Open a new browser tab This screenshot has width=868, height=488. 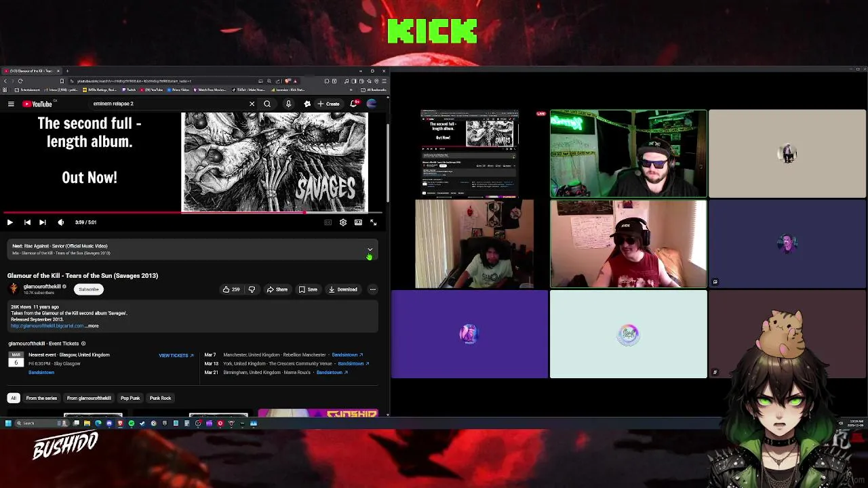(67, 70)
